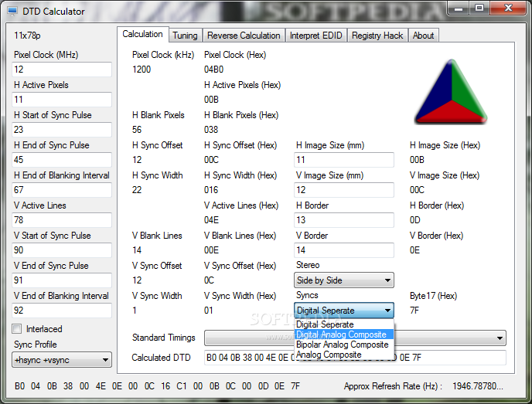
Task: Expand the Standard Timings dropdown arrow
Action: click(x=500, y=338)
